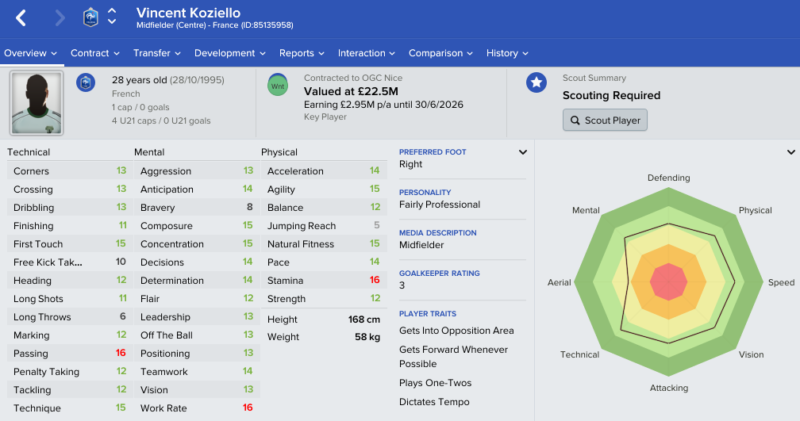This screenshot has width=800, height=421.
Task: Click the red center of attribute polygon
Action: pyautogui.click(x=669, y=282)
